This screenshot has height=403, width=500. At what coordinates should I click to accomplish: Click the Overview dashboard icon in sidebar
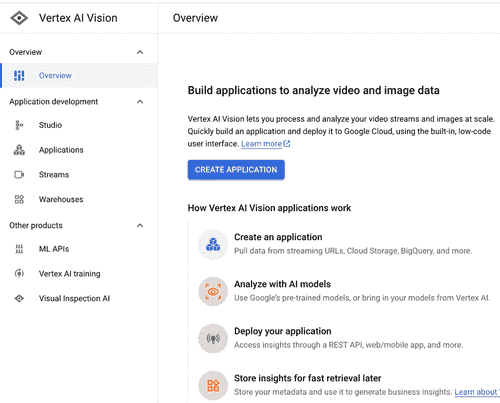pos(19,76)
